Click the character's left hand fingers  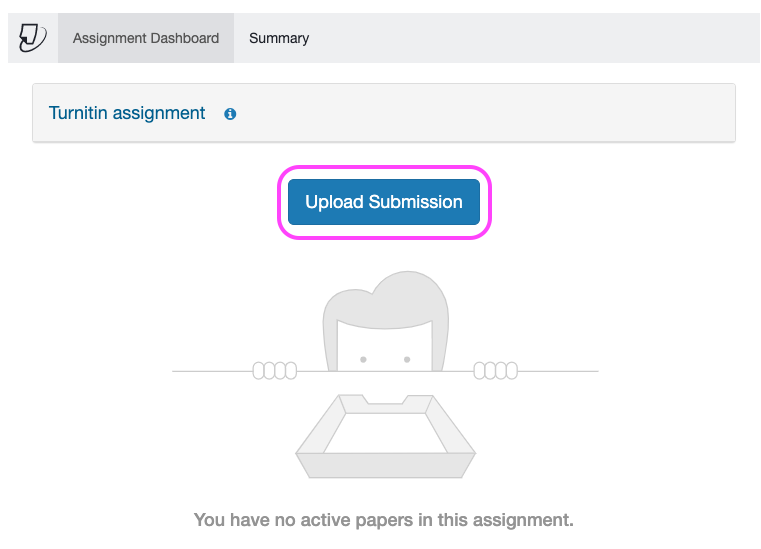click(274, 371)
